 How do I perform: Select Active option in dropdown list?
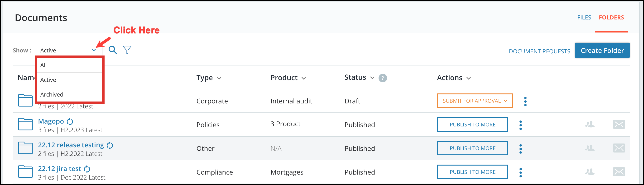point(69,80)
